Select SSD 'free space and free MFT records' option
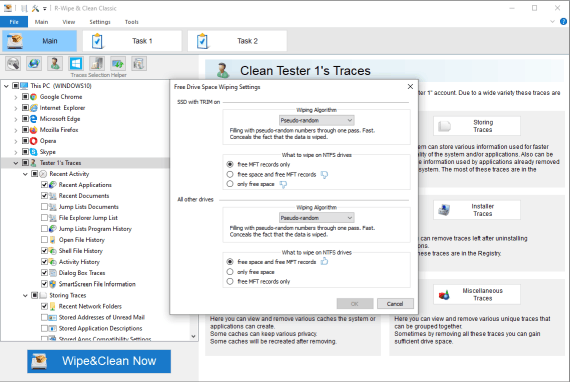 click(x=230, y=174)
